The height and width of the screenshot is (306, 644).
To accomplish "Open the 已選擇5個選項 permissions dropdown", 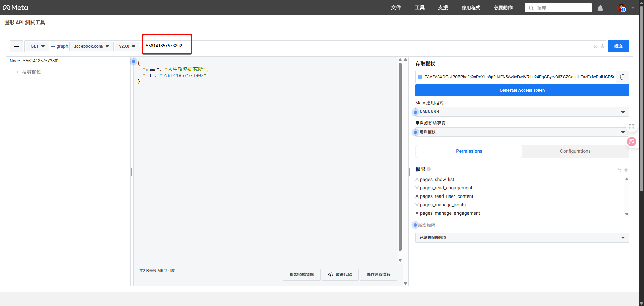I will click(522, 237).
